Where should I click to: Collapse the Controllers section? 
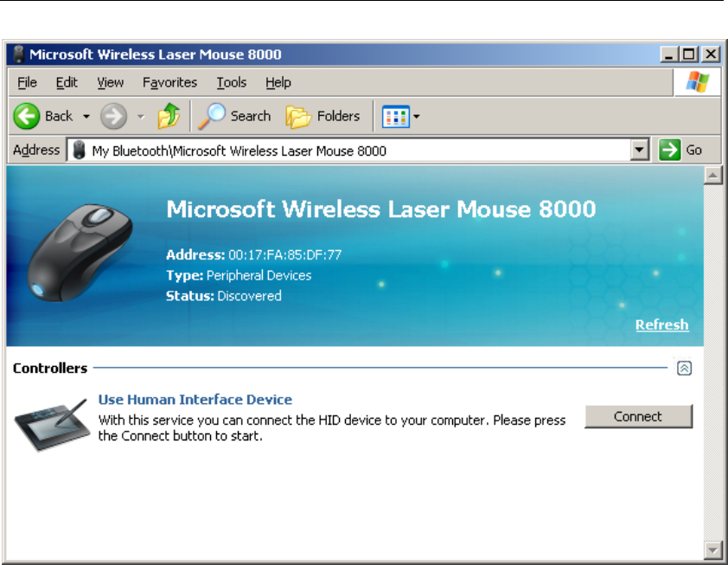coord(684,368)
